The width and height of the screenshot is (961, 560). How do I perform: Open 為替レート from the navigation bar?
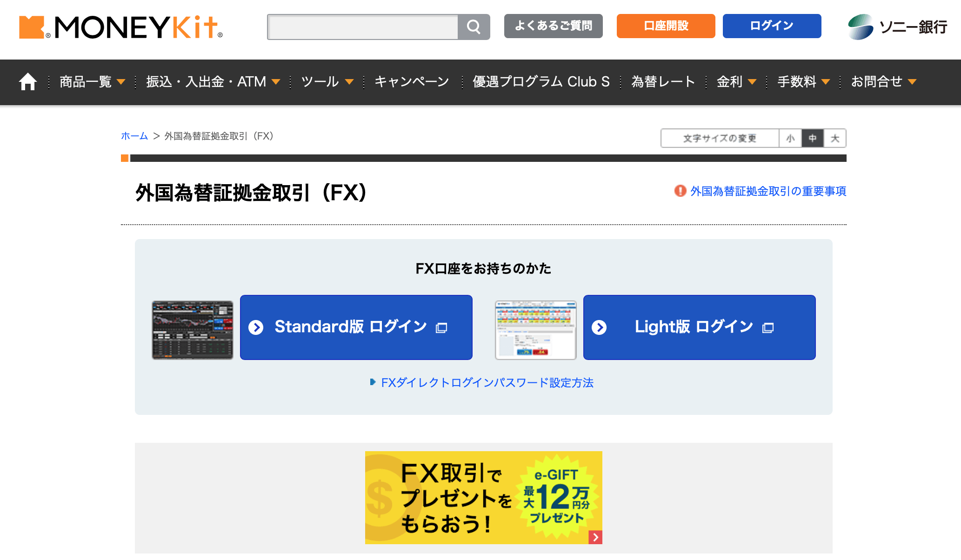662,82
